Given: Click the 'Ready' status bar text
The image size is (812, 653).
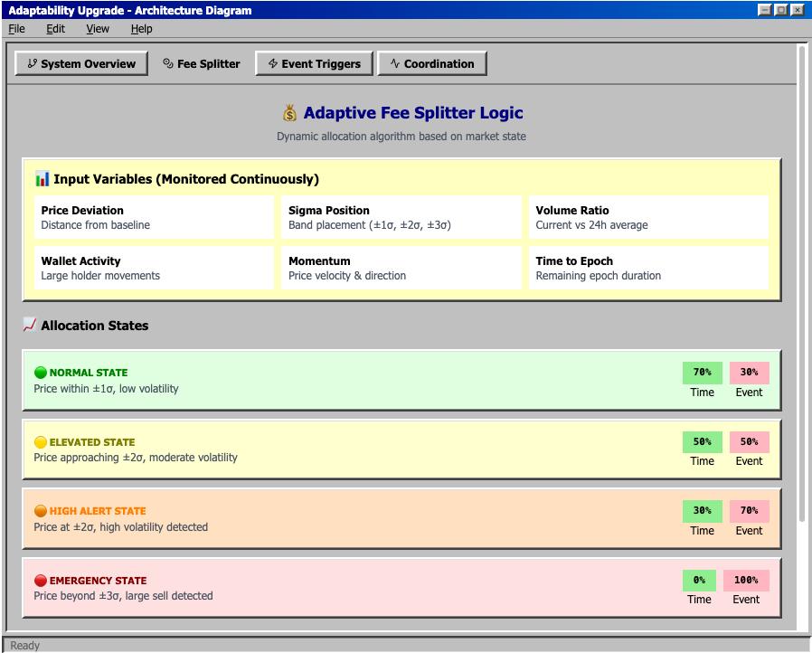Looking at the screenshot, I should click(x=24, y=645).
